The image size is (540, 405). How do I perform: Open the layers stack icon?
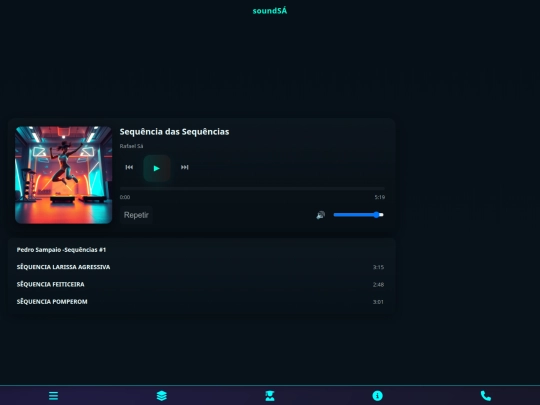pos(162,396)
